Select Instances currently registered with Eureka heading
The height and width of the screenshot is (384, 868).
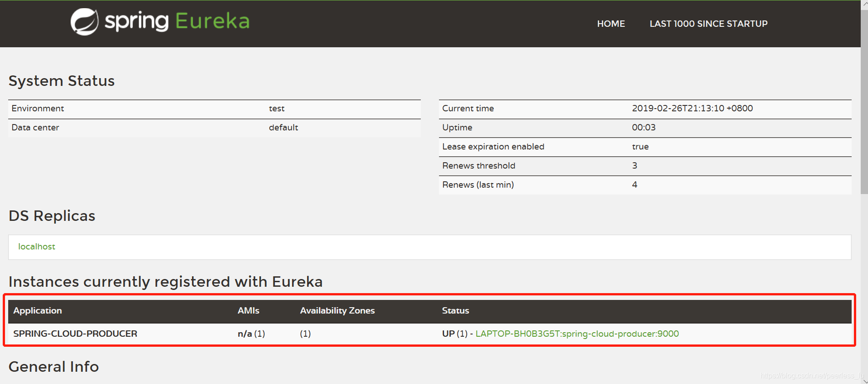[x=166, y=282]
